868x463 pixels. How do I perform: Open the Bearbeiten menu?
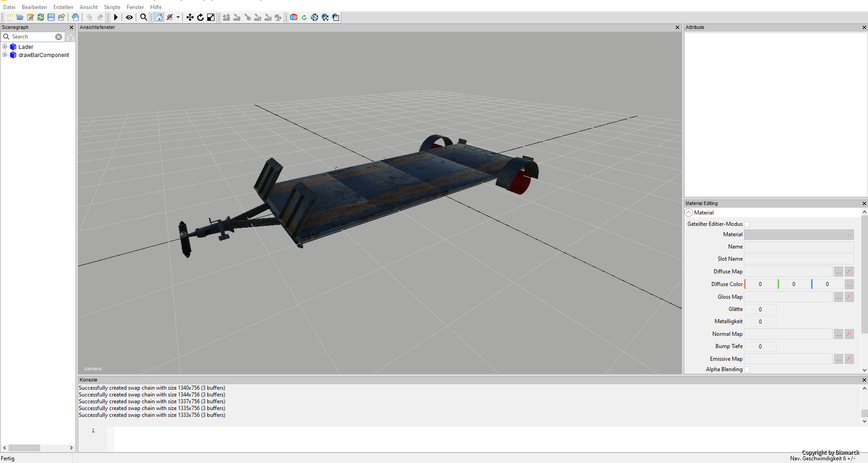point(34,7)
